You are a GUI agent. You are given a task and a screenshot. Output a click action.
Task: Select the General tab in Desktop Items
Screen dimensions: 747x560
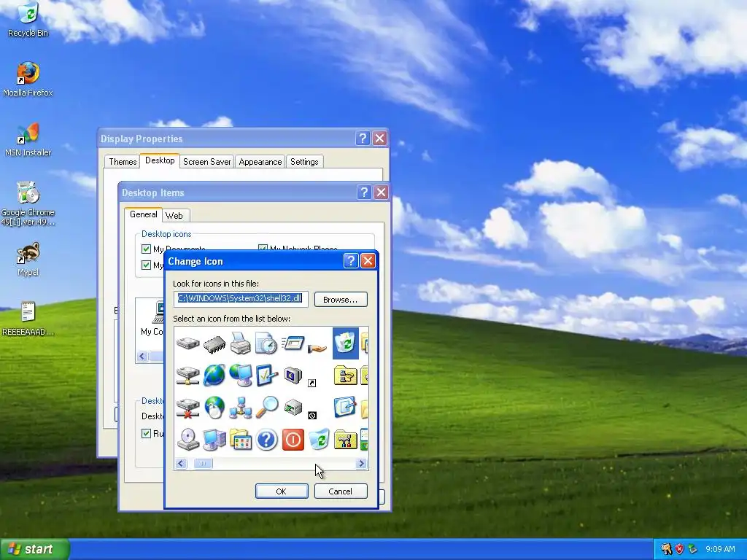(x=144, y=214)
